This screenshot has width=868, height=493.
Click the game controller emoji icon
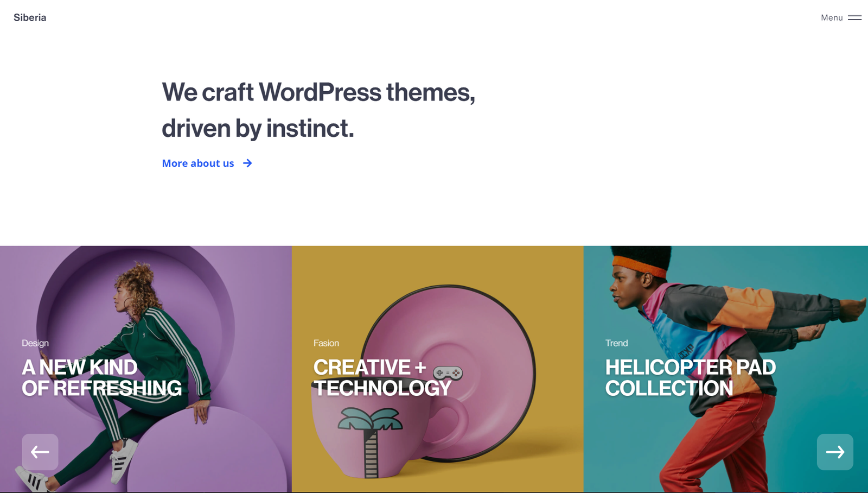pos(448,373)
